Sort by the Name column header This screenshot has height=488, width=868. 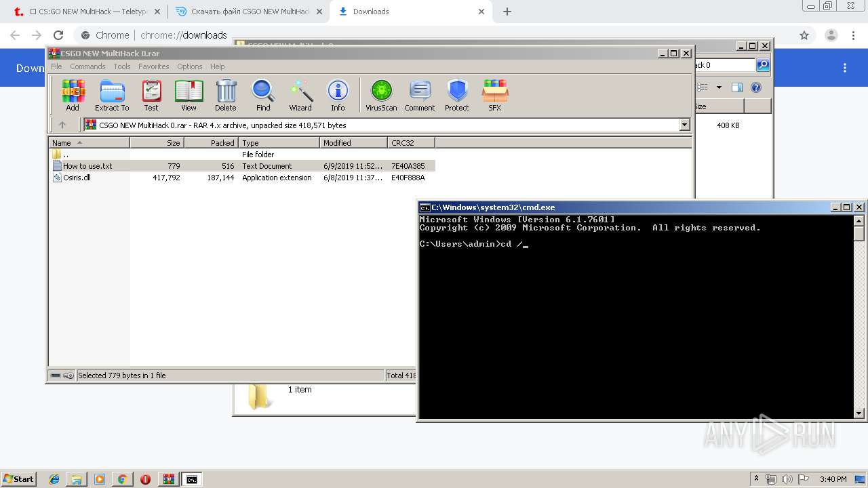coord(89,142)
